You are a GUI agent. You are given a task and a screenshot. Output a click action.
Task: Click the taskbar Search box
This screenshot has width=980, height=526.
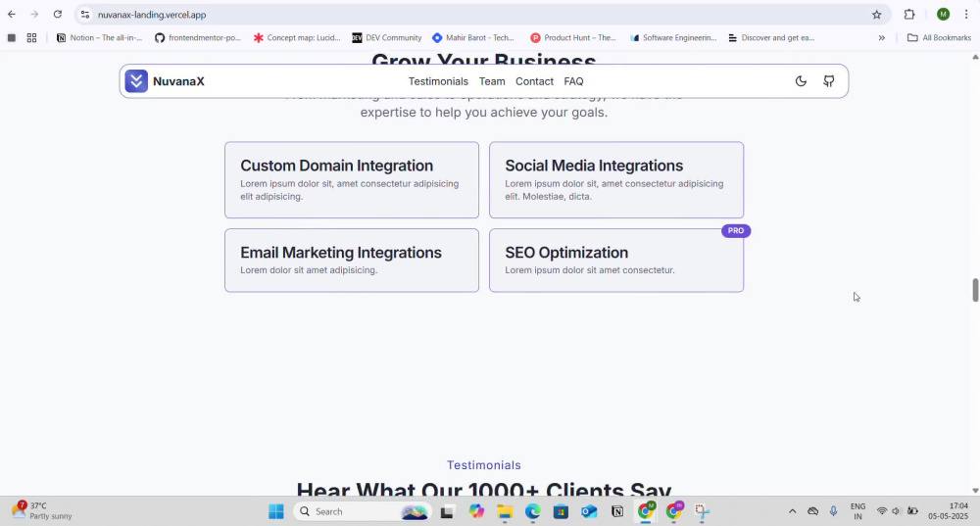(363, 511)
